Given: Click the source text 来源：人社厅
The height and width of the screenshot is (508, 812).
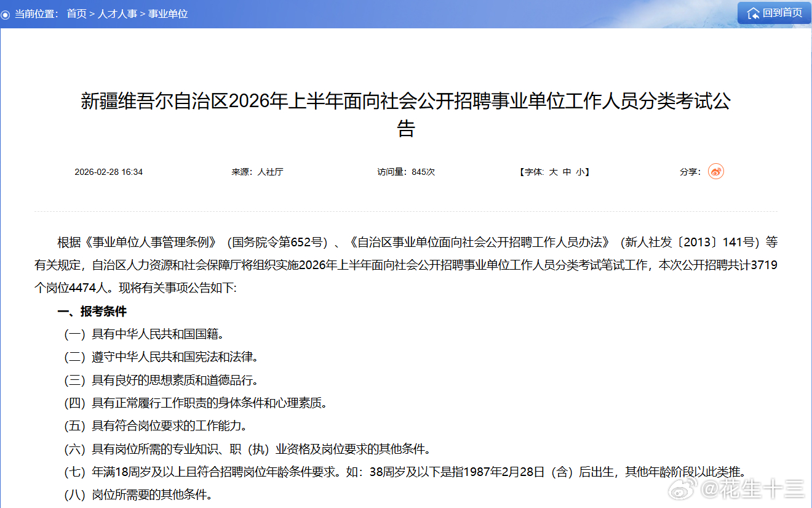Looking at the screenshot, I should click(x=257, y=172).
